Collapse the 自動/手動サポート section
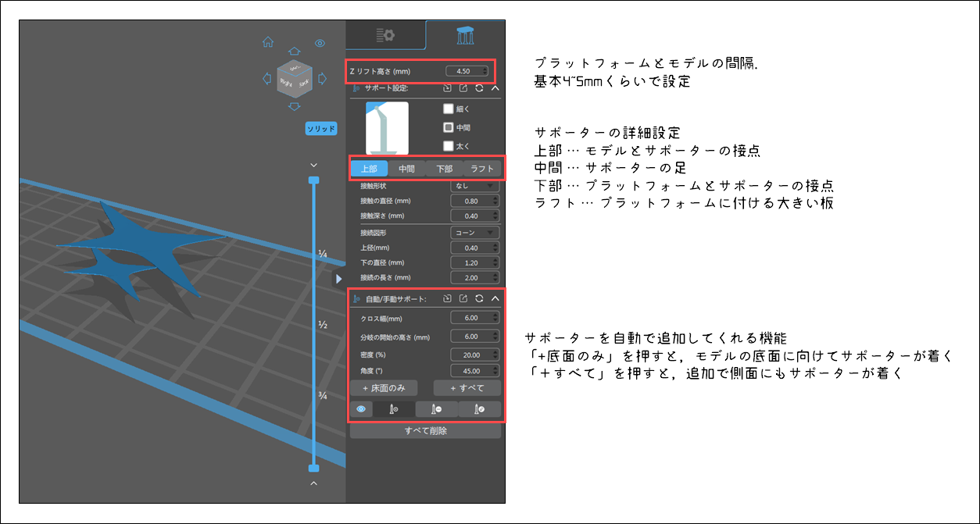This screenshot has width=980, height=524. pyautogui.click(x=495, y=298)
